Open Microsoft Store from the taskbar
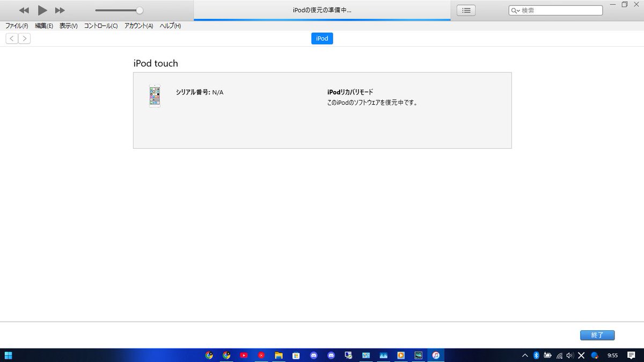This screenshot has width=644, height=362. (296, 355)
